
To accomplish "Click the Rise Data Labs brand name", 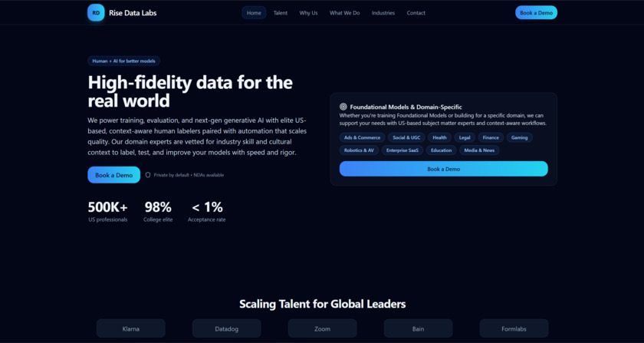I will click(x=133, y=13).
